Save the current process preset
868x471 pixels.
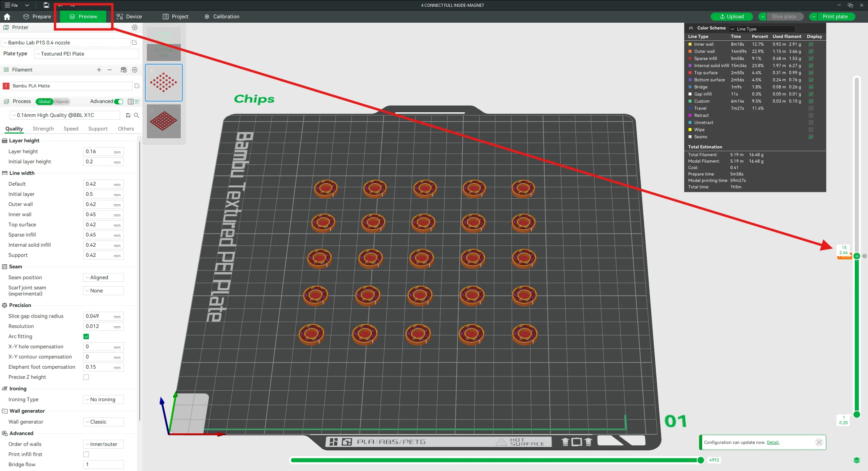coord(128,115)
